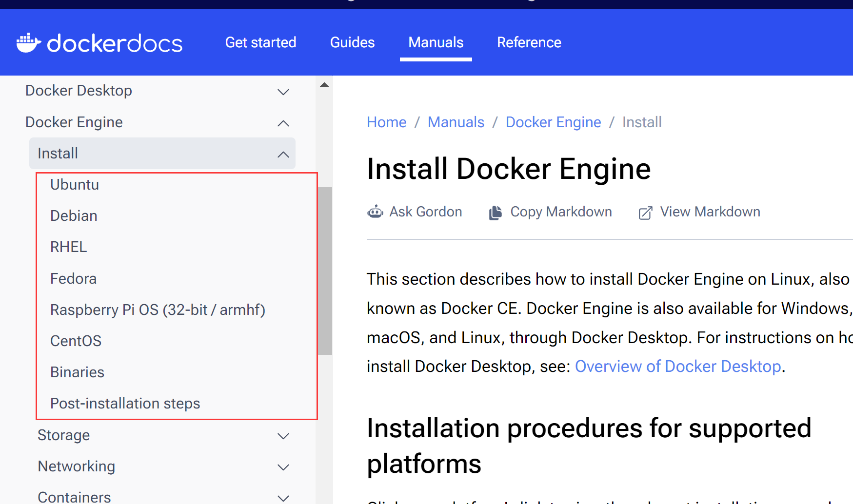853x504 pixels.
Task: Click the View Markdown external-link icon
Action: [x=645, y=213]
